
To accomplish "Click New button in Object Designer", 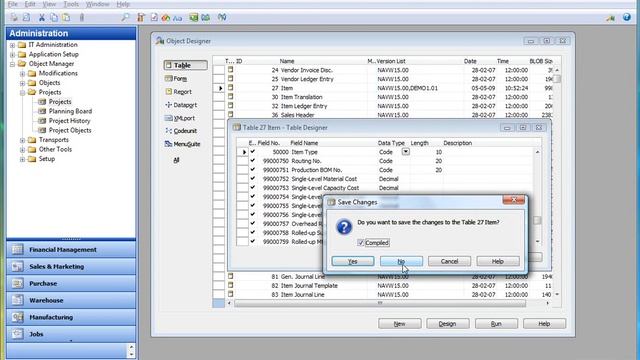I will pos(400,324).
